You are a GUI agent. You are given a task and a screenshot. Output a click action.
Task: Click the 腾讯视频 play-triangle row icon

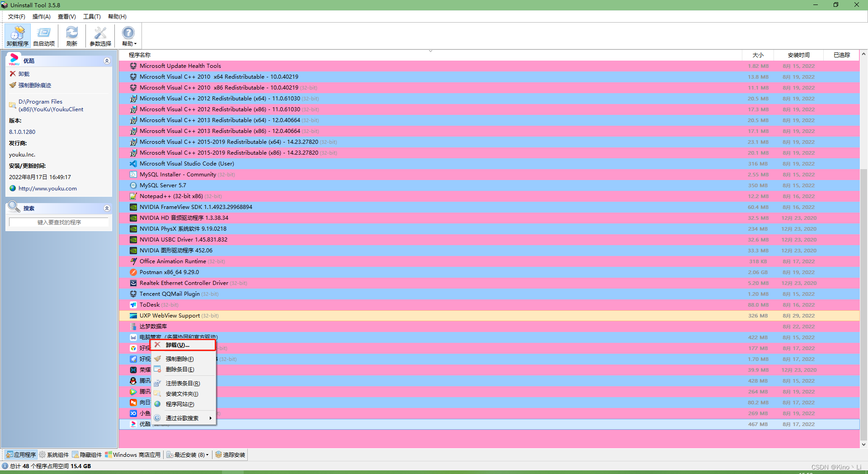click(133, 392)
